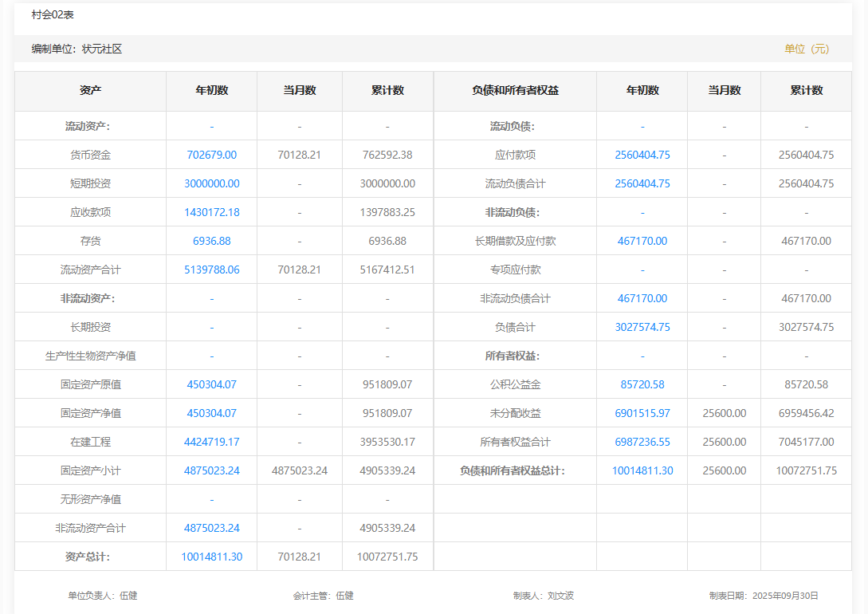Click the 流动资产合计 link 5139788.06
Viewport: 868px width, 614px height.
click(211, 270)
